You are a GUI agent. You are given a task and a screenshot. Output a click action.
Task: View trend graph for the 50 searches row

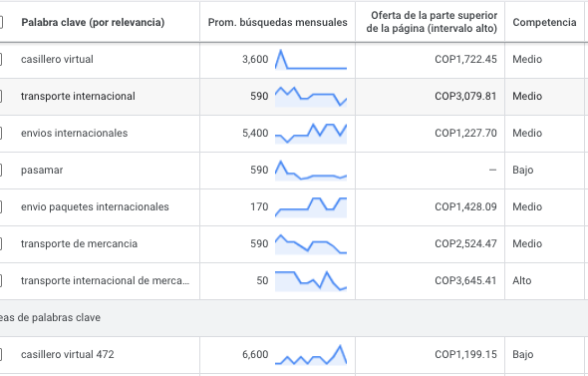tap(311, 280)
